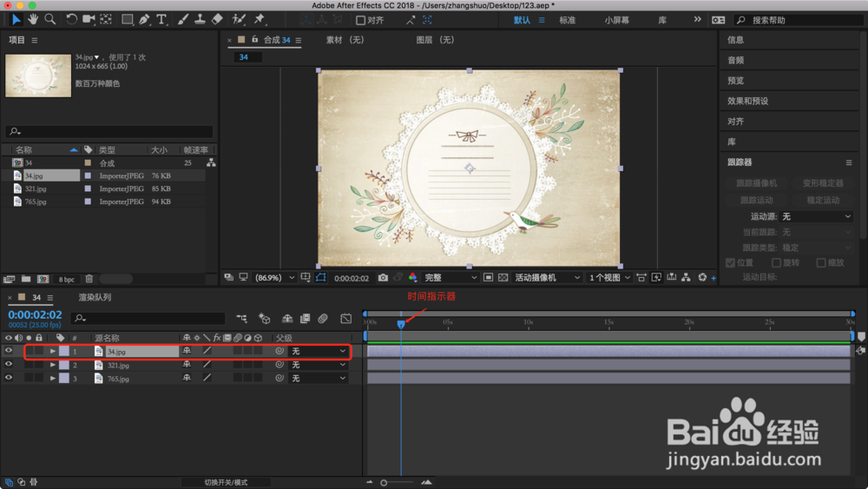This screenshot has height=489, width=868.
Task: Take a snapshot with camera icon
Action: click(x=383, y=277)
